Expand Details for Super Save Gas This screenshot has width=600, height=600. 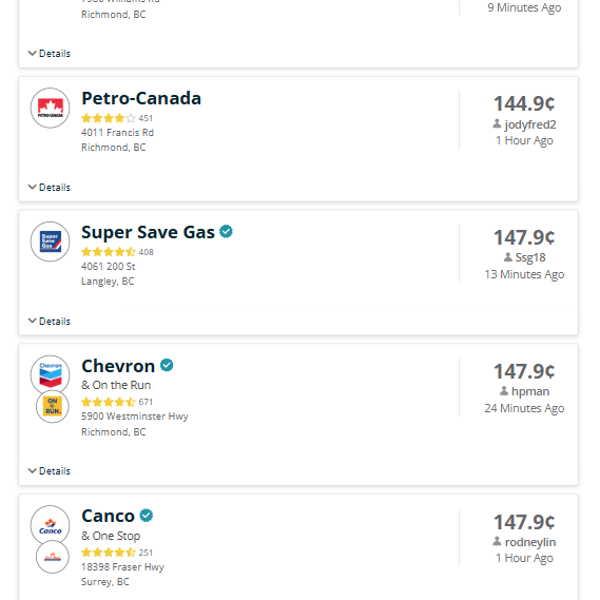49,321
